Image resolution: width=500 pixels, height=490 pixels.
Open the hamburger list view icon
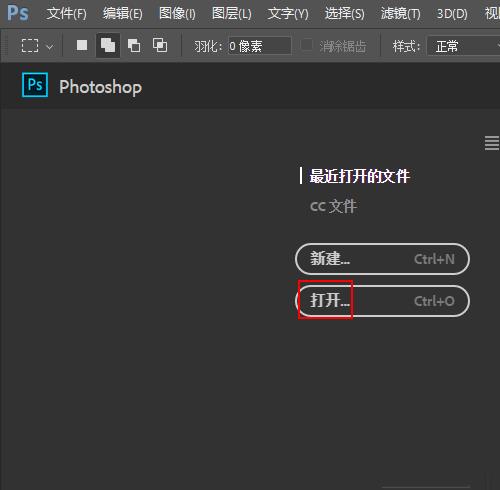coord(492,143)
